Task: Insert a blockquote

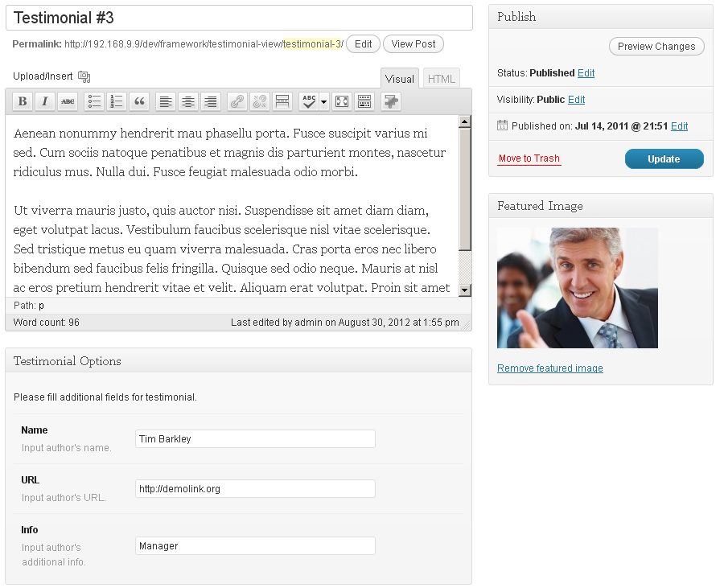Action: point(140,101)
